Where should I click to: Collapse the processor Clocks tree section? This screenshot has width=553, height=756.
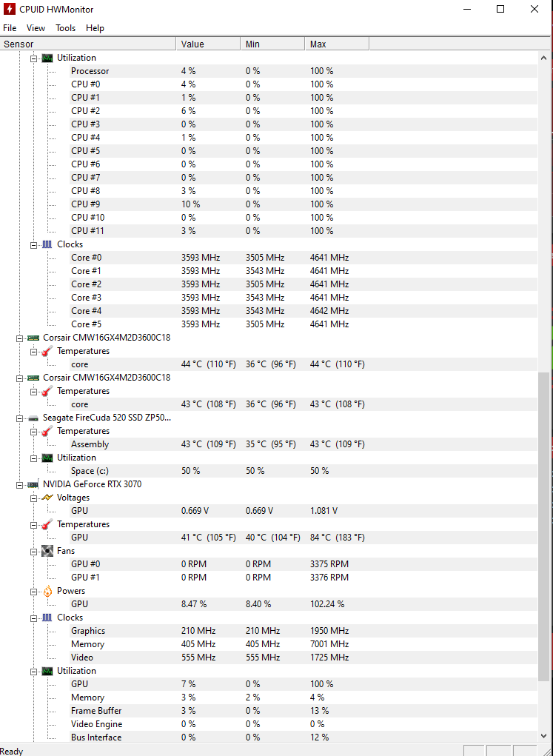point(33,244)
